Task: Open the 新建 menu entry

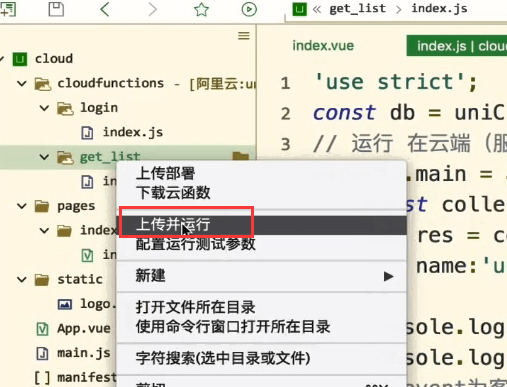Action: click(x=262, y=276)
